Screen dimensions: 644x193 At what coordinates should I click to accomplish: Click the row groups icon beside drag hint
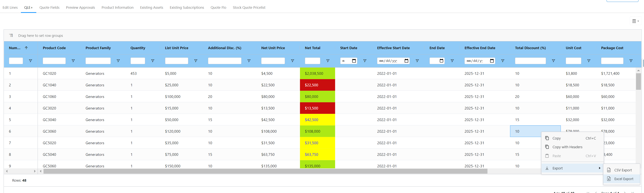point(11,35)
